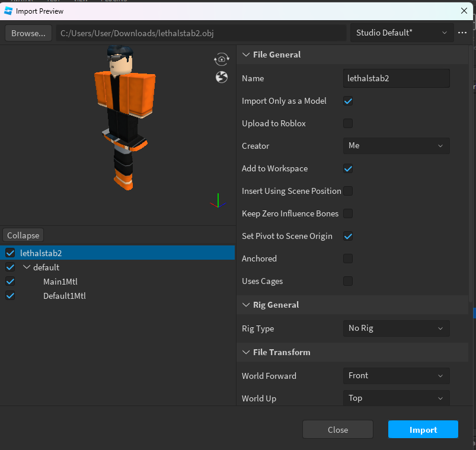The image size is (476, 450).
Task: Click the Import Preview title bar icon
Action: click(x=8, y=11)
